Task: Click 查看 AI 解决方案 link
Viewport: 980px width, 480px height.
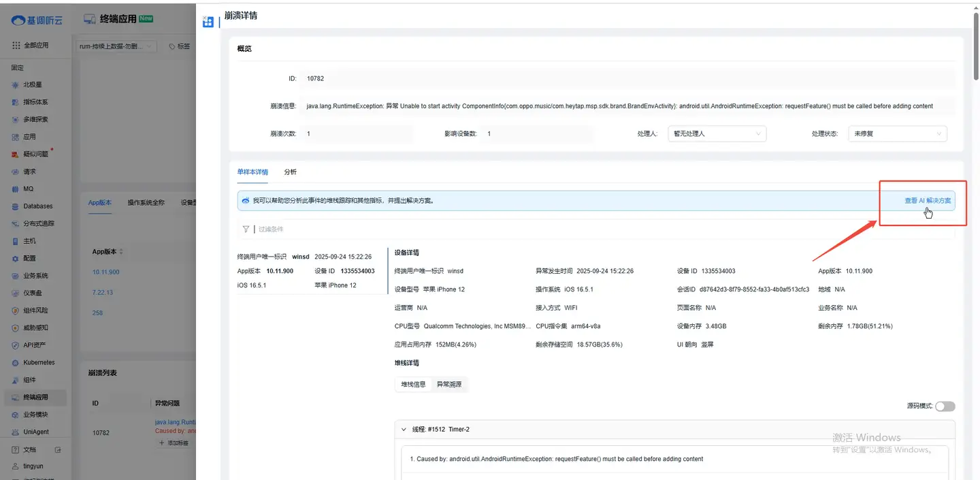Action: pos(927,201)
